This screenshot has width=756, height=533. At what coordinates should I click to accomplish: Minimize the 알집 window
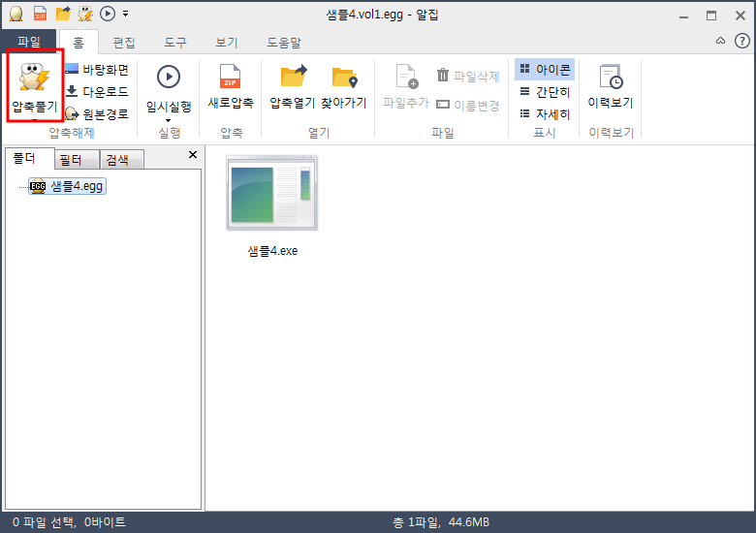click(x=683, y=16)
